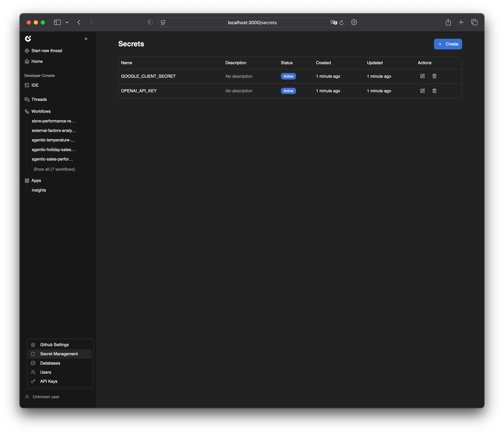Viewport: 504px width, 434px height.
Task: Click the app logo icon
Action: (28, 39)
